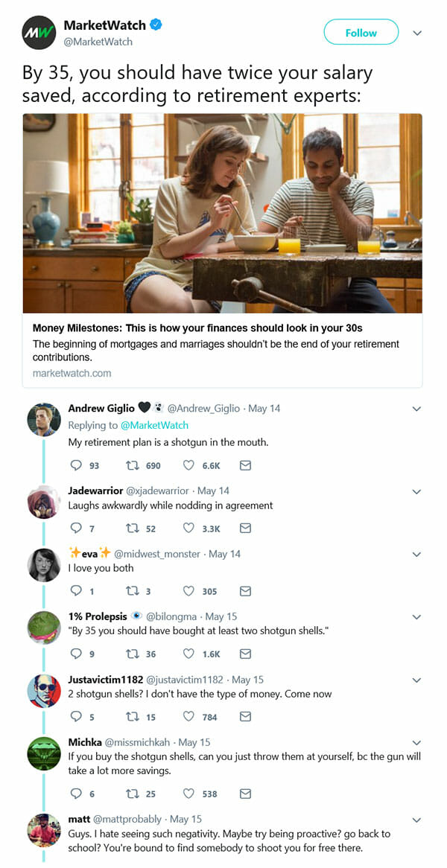This screenshot has height=868, width=447.
Task: Retweet Michka's tweet with 25 retweets
Action: 133,794
